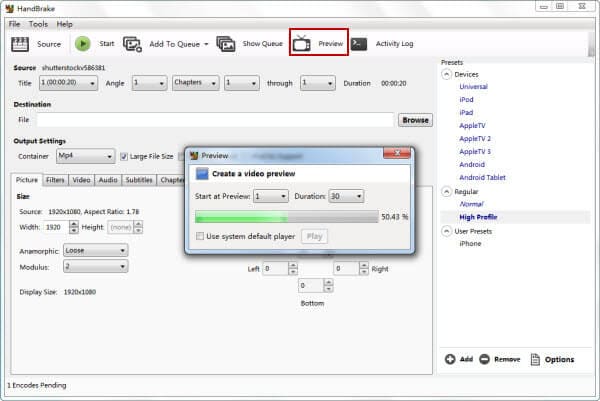Viewport: 600px width, 401px height.
Task: Click the Right crop stepper arrows
Action: [x=364, y=269]
